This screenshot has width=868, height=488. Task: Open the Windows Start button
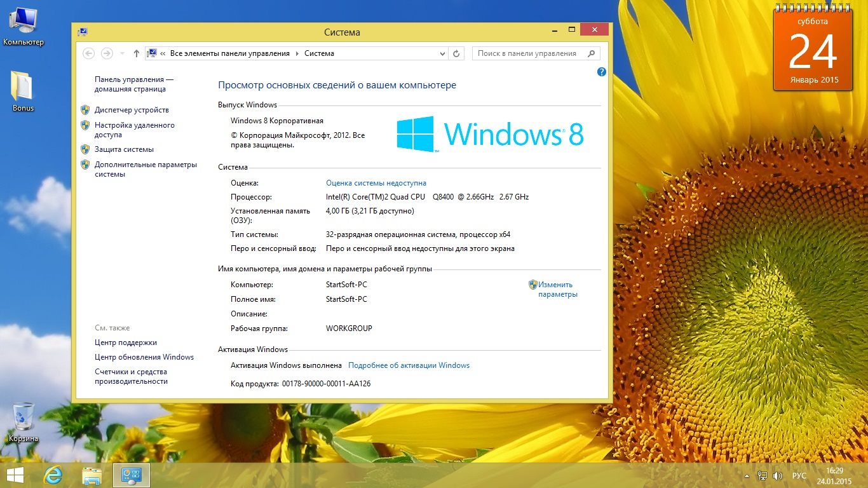(x=15, y=475)
